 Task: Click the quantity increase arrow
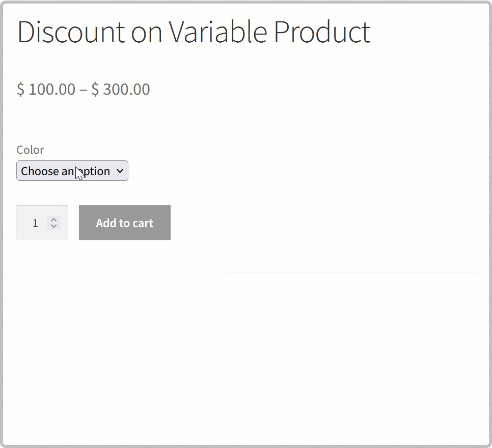(x=53, y=219)
